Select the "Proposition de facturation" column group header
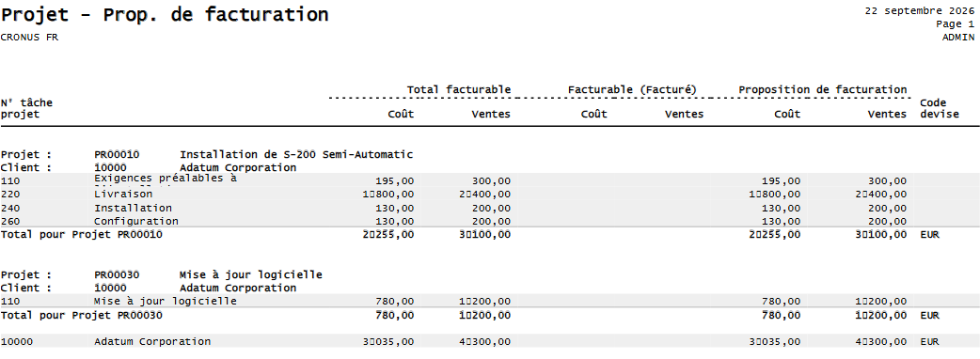Viewport: 980px width, 359px height. click(x=823, y=90)
